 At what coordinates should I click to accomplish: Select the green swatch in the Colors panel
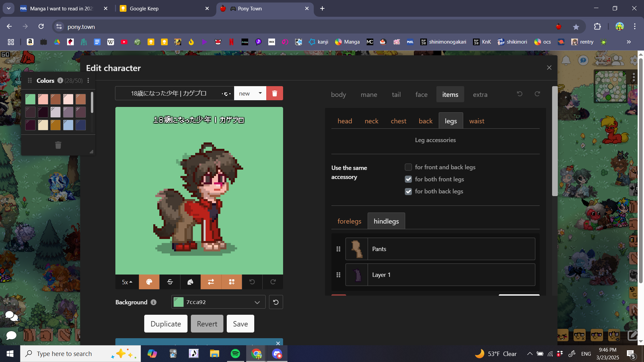[30, 99]
